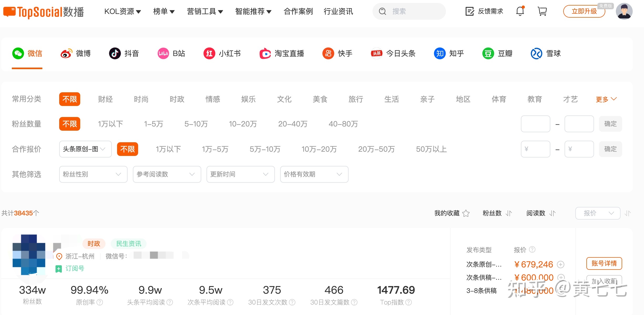The height and width of the screenshot is (315, 644).
Task: Open 头条原创-图 price type dropdown
Action: tap(85, 149)
